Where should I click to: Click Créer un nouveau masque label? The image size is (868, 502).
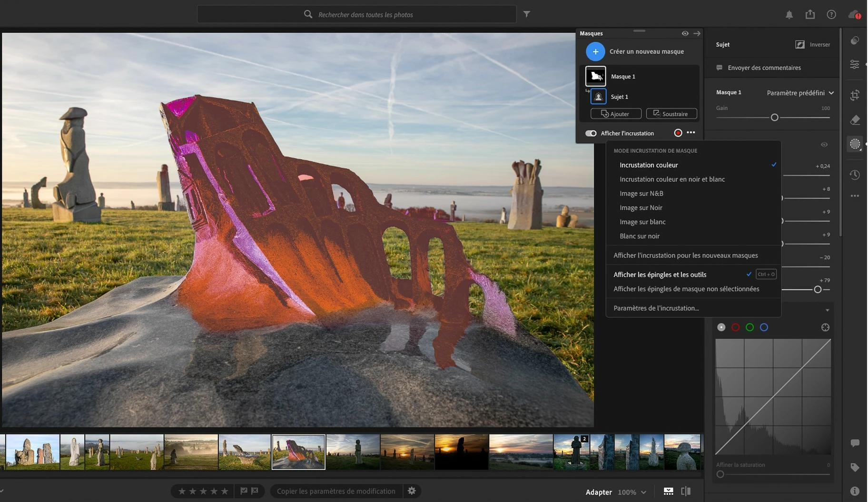[x=647, y=51]
